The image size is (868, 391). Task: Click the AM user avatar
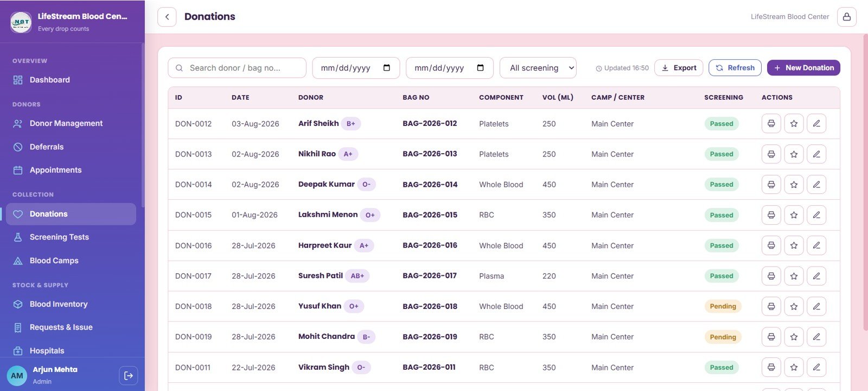[17, 375]
